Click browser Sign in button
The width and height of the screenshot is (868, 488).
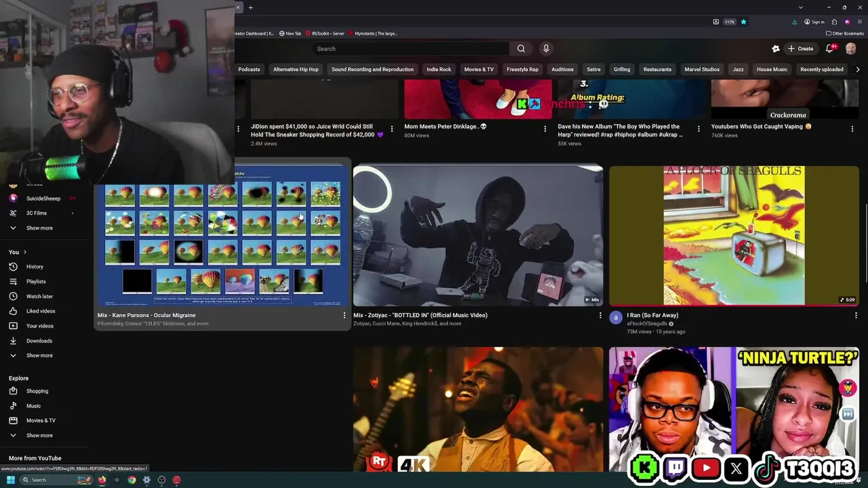coord(814,22)
